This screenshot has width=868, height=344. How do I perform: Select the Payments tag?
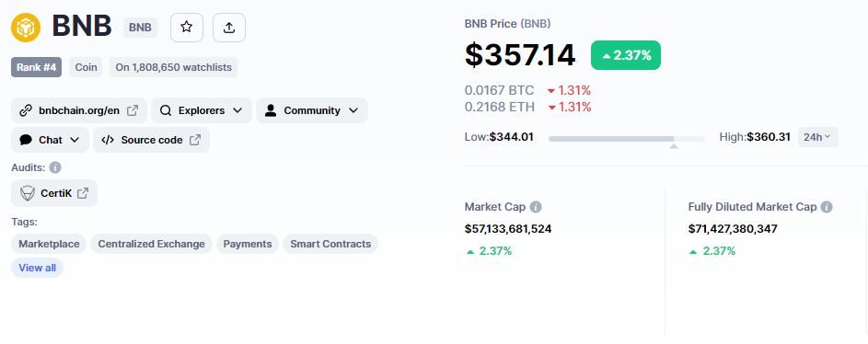(x=248, y=244)
